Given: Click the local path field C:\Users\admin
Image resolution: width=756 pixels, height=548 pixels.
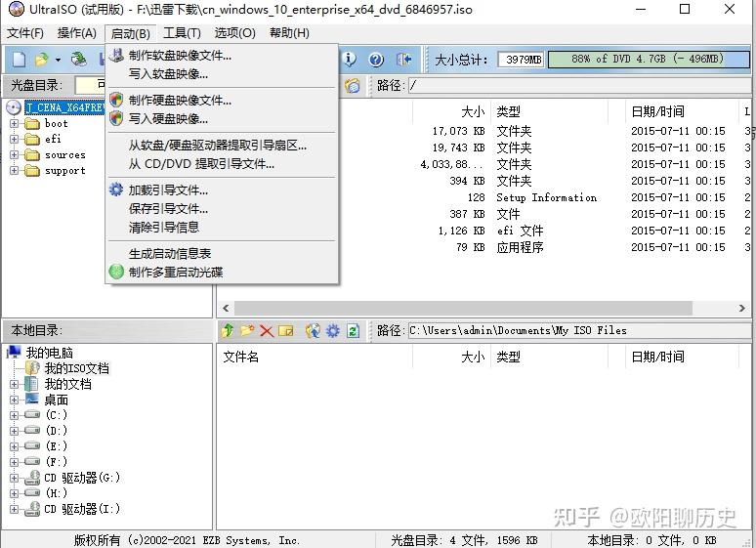Looking at the screenshot, I should pyautogui.click(x=579, y=330).
